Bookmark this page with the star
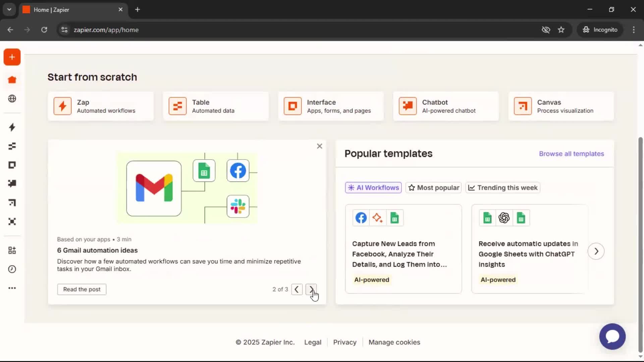 (x=561, y=30)
